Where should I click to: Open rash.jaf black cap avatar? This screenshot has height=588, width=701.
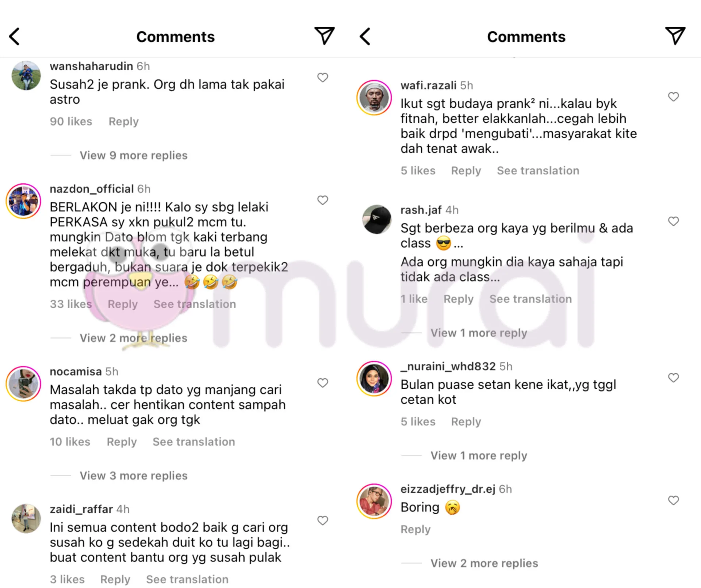(376, 219)
